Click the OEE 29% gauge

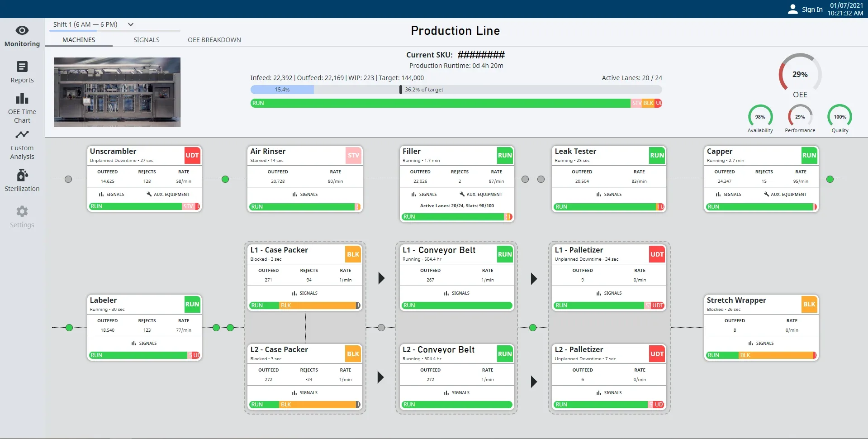800,74
